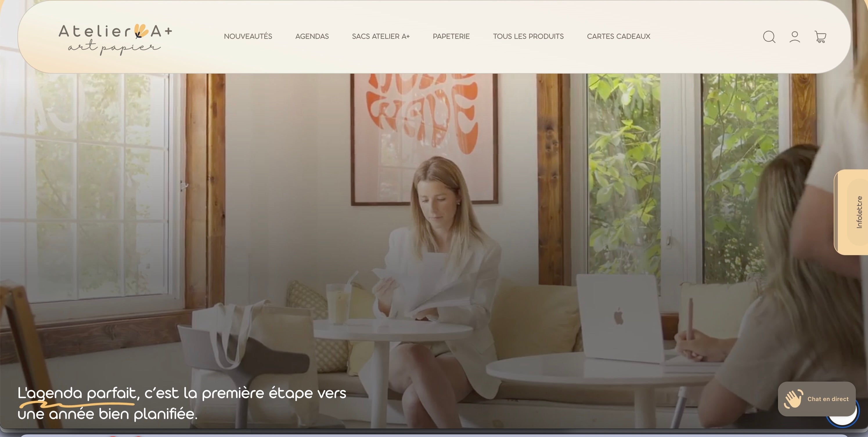Open the Cartes cadeaux link
This screenshot has height=437, width=868.
coord(619,36)
